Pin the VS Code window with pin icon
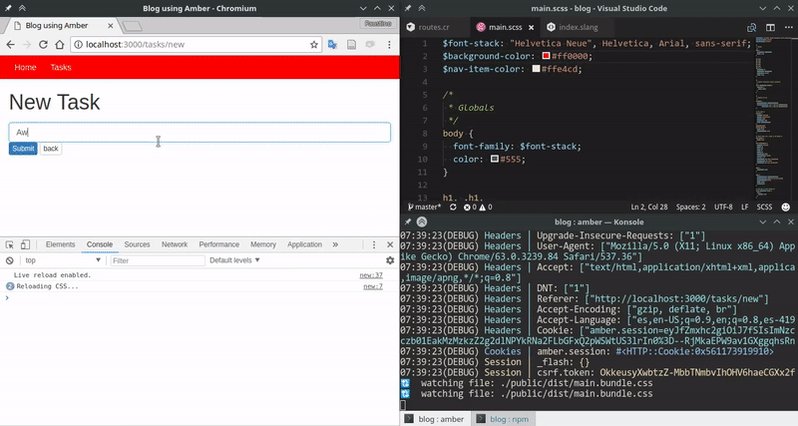Screen dimensions: 798x426 408,8
